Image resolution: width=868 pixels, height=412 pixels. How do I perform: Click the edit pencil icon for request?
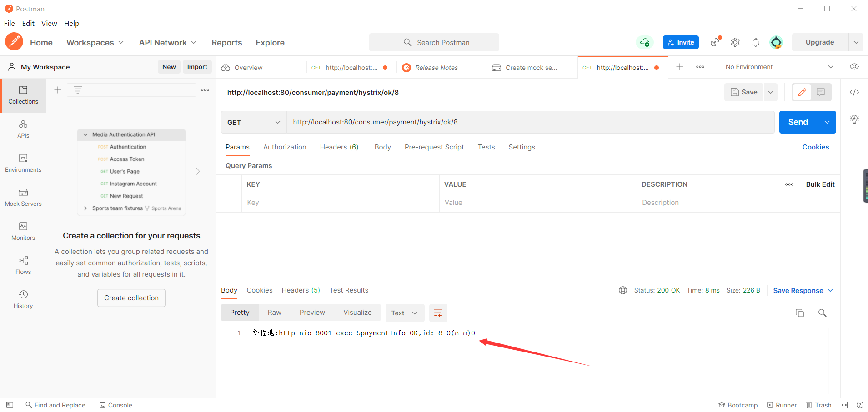point(802,92)
